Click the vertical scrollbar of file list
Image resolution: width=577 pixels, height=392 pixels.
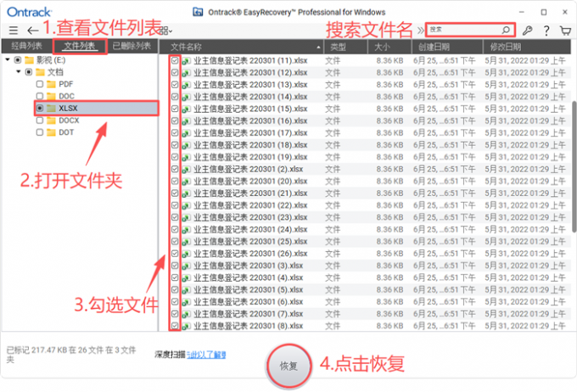[x=574, y=167]
